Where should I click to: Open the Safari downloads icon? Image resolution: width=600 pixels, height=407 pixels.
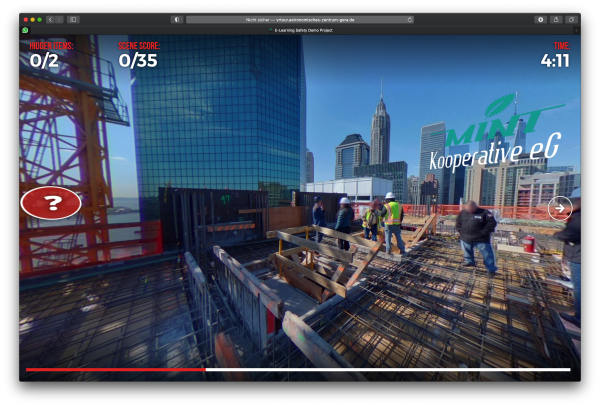[541, 19]
